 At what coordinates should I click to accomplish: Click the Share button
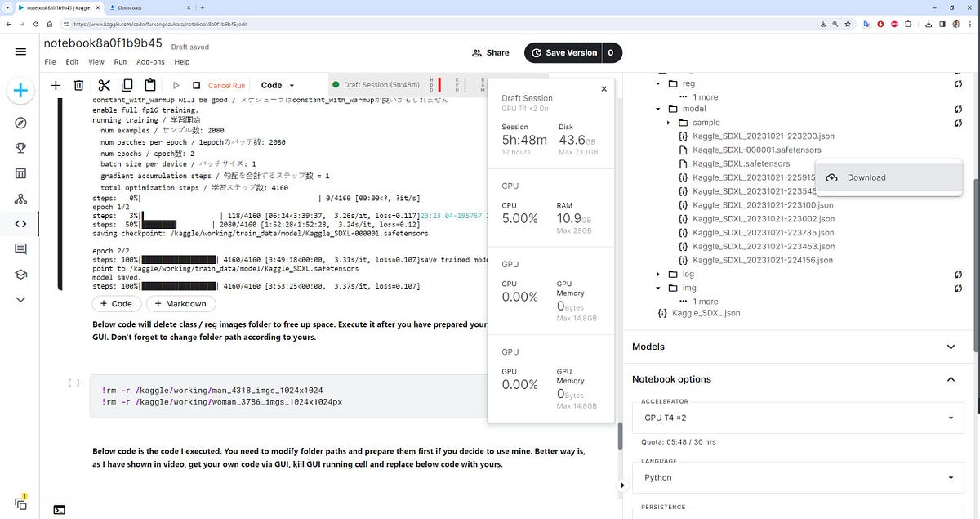coord(490,52)
